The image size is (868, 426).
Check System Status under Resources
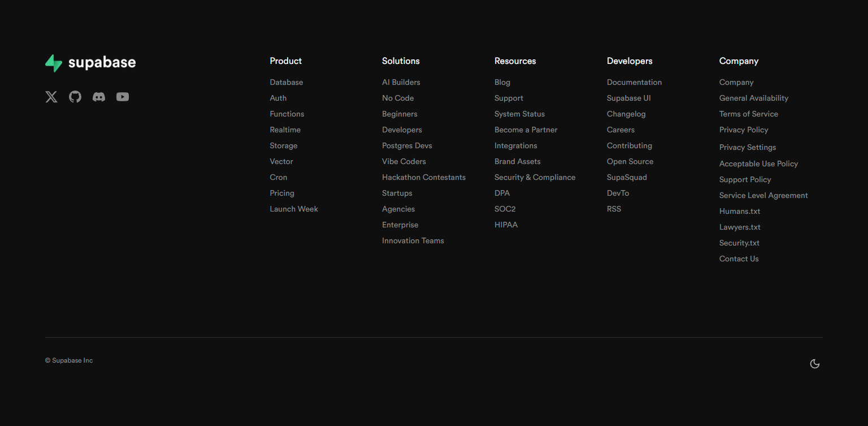[x=519, y=114]
